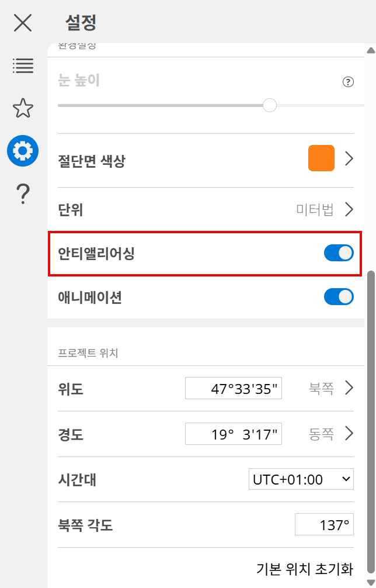The height and width of the screenshot is (588, 376).
Task: Select the settings gear sidebar icon
Action: pos(23,151)
